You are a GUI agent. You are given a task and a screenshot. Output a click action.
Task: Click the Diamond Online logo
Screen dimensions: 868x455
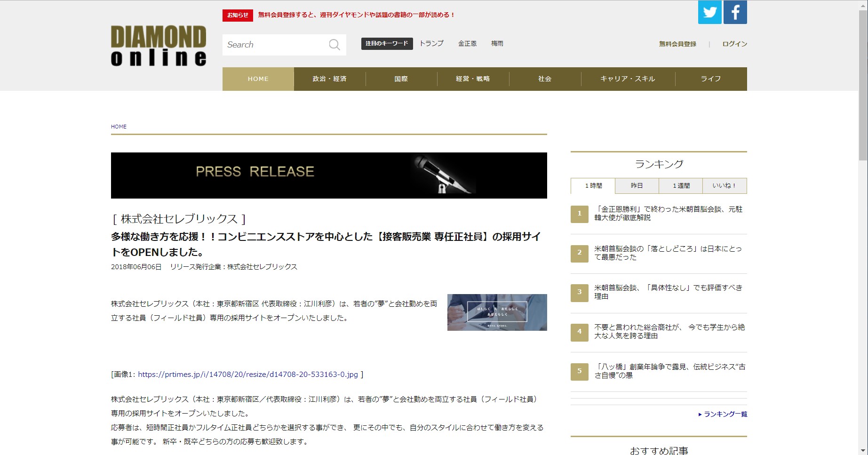(159, 46)
